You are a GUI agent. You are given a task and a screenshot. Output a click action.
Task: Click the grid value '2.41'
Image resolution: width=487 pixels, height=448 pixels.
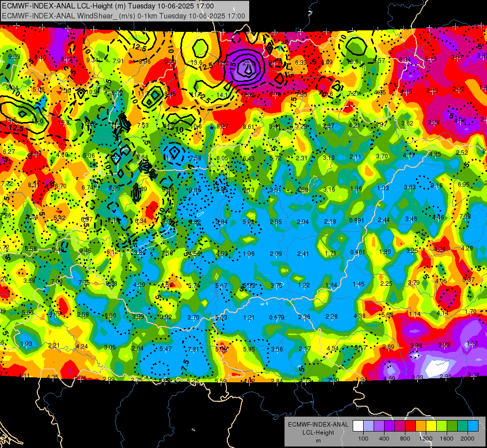(x=303, y=254)
